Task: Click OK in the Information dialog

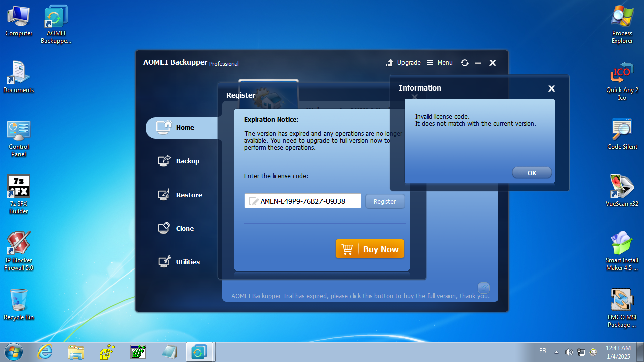Action: pyautogui.click(x=532, y=173)
